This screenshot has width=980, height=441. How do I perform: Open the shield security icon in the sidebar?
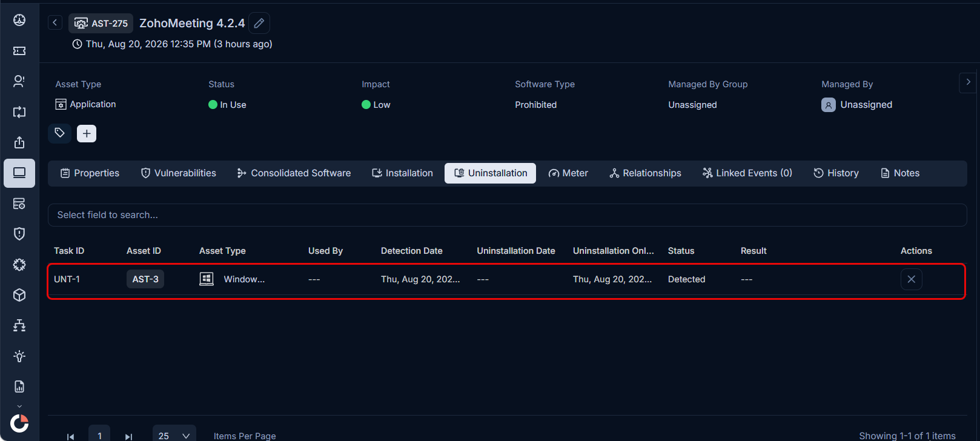tap(19, 234)
